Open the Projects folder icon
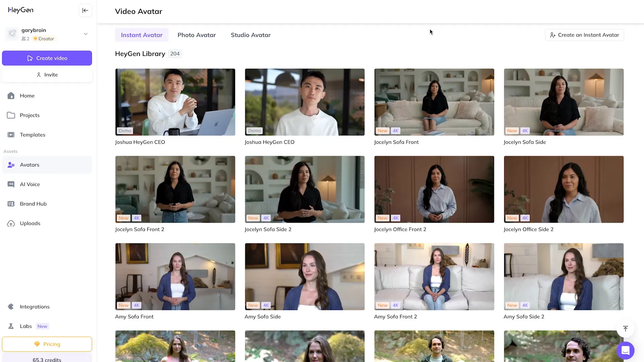The image size is (644, 362). (11, 115)
